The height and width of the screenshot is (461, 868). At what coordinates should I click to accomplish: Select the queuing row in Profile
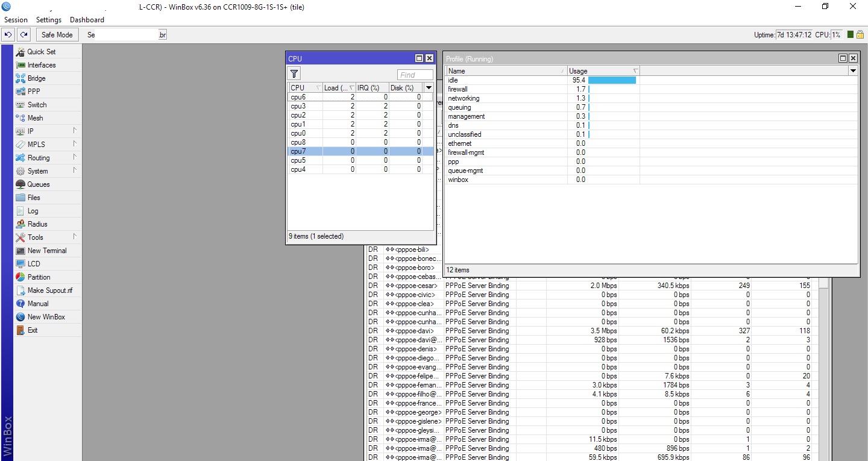pyautogui.click(x=651, y=107)
